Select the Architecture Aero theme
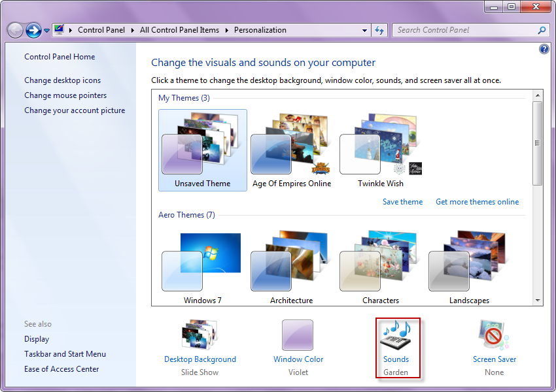This screenshot has height=392, width=556. [292, 267]
